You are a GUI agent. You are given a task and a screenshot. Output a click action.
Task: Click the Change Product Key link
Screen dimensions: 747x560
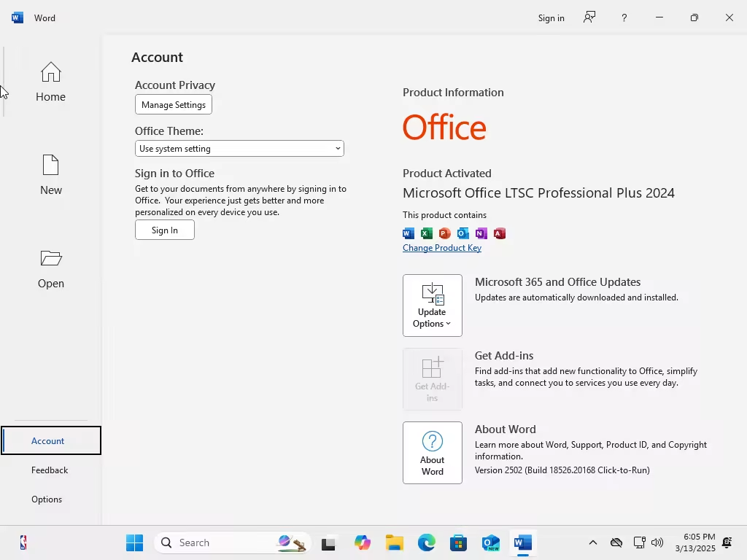(441, 248)
